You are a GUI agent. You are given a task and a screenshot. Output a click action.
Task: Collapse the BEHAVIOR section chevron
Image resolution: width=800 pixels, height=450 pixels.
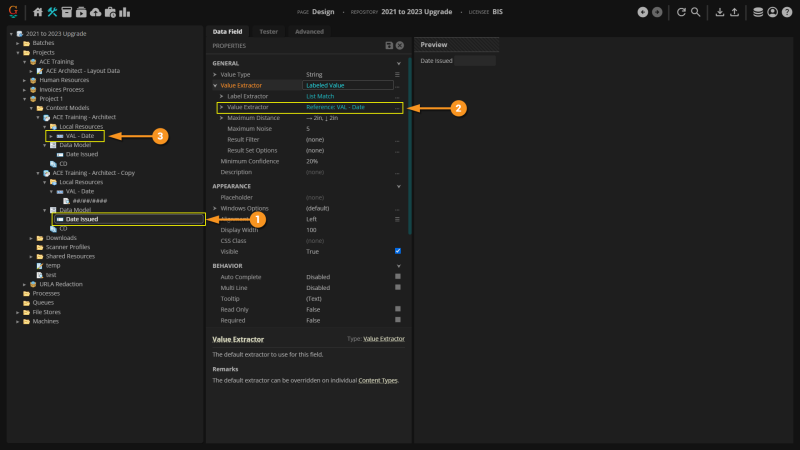point(398,266)
